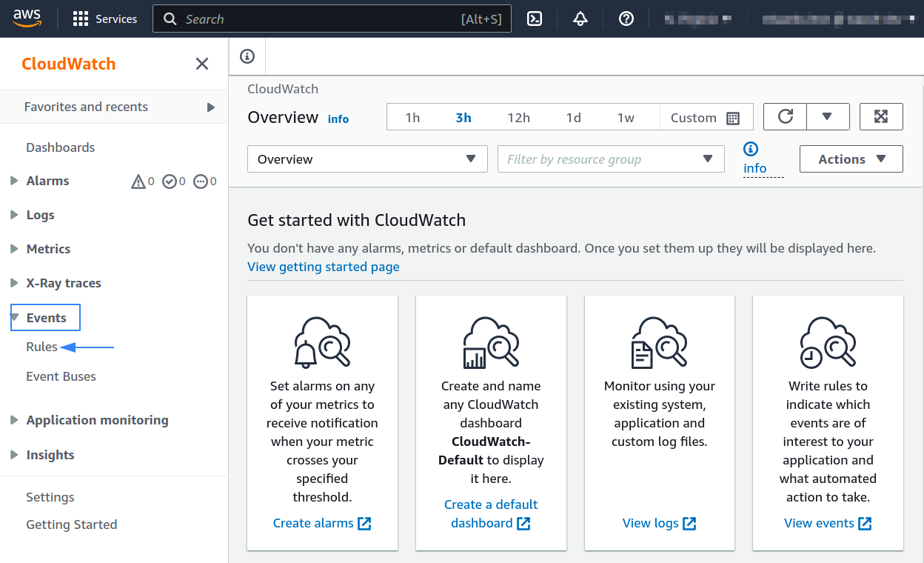Open Rules under Events

tap(41, 347)
